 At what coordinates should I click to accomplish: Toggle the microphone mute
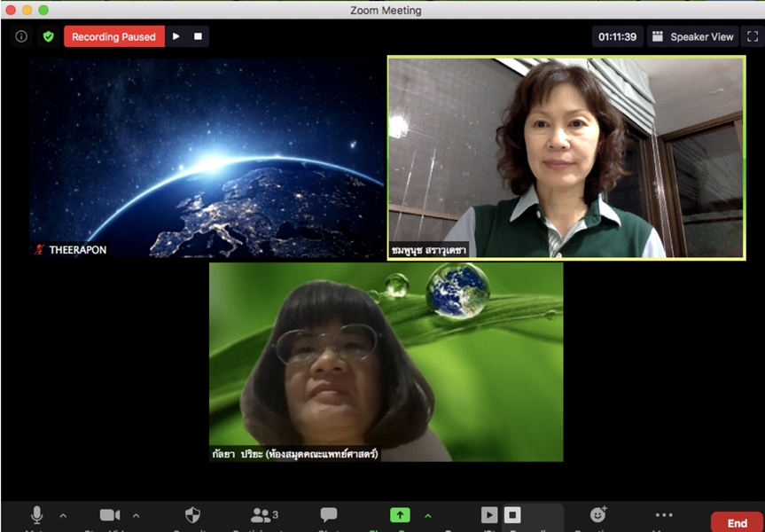36,515
